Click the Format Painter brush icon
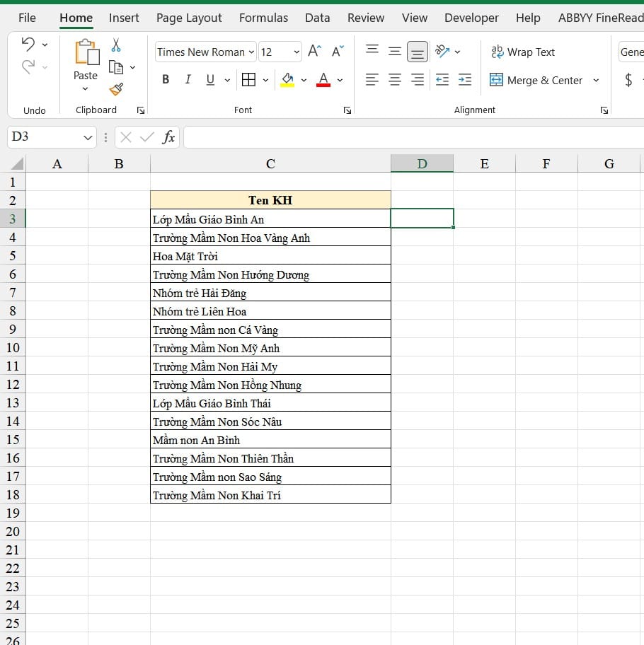 click(116, 89)
